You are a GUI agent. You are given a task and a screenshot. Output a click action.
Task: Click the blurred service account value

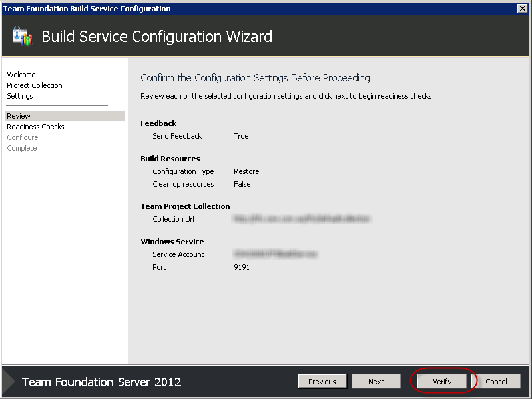276,254
